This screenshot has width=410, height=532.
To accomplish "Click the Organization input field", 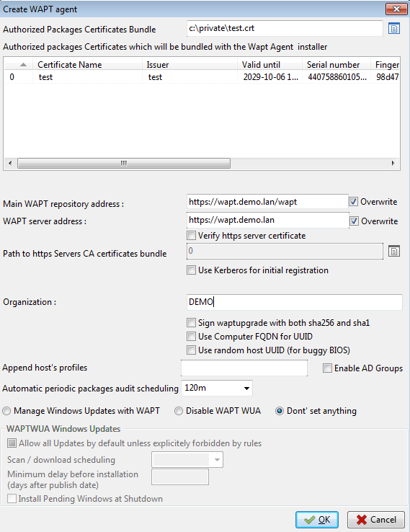I will tap(295, 302).
